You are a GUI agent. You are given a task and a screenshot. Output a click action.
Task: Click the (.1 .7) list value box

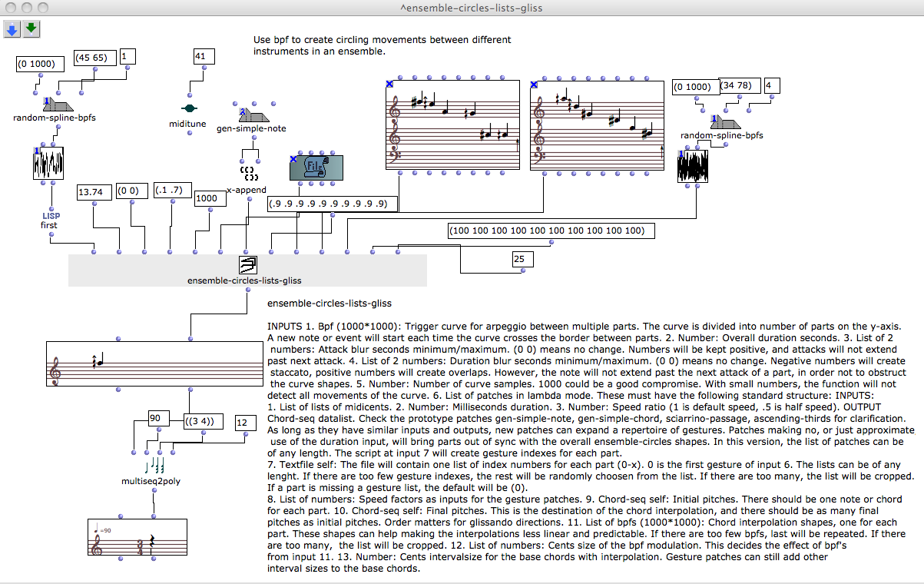(167, 191)
